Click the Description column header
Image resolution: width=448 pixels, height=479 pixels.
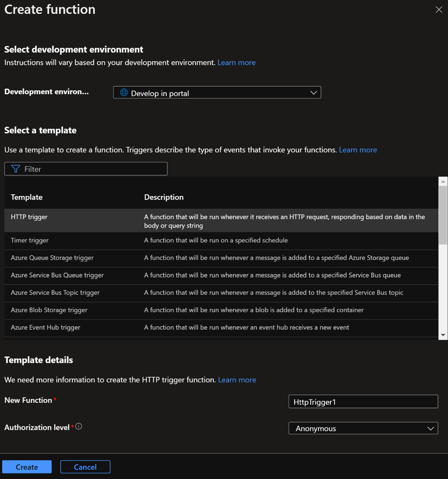(x=164, y=197)
